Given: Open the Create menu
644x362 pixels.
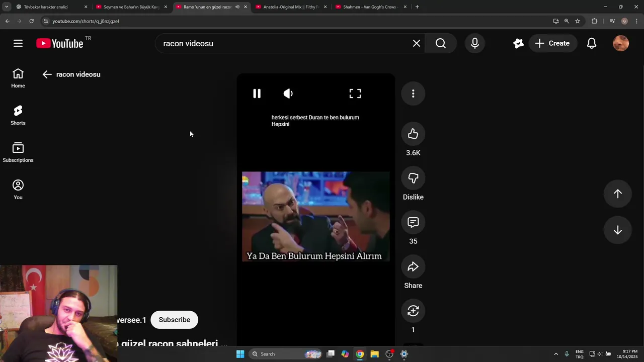Looking at the screenshot, I should pyautogui.click(x=552, y=43).
